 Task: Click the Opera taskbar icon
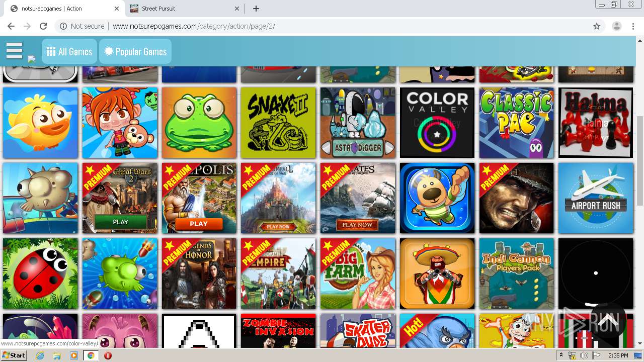[108, 355]
